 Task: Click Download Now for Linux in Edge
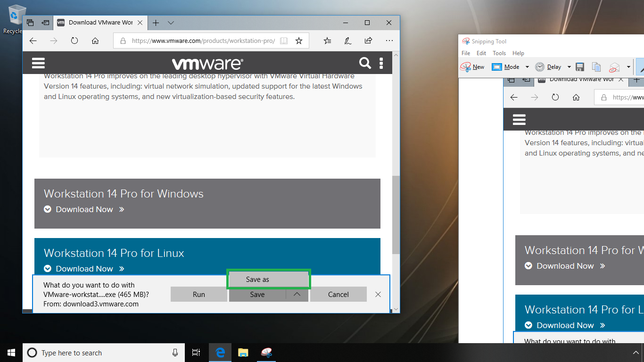pos(84,269)
